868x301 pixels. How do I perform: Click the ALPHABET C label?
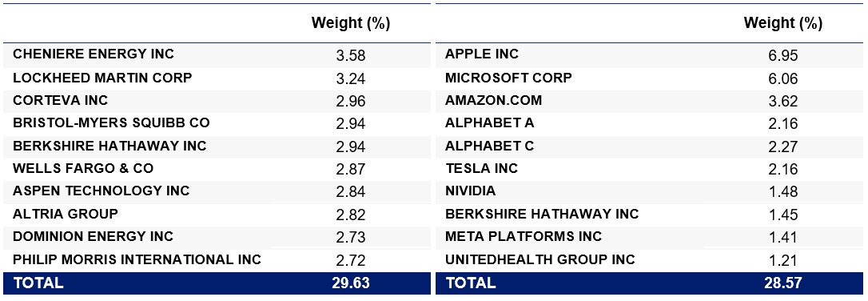489,146
